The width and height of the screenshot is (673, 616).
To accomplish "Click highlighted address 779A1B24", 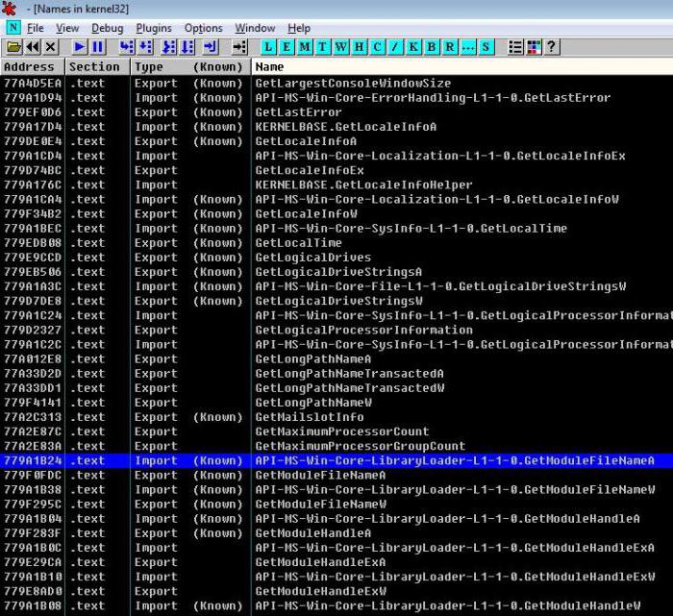I will pyautogui.click(x=33, y=460).
